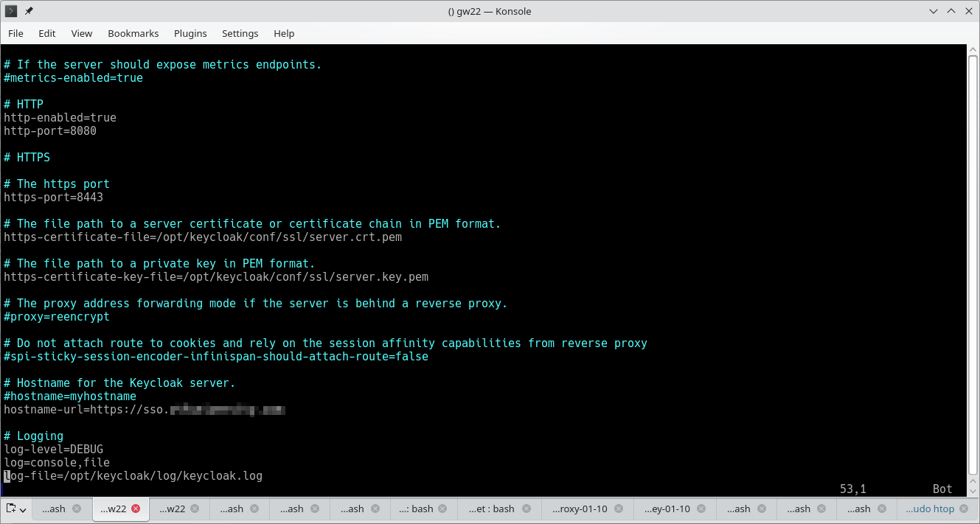
Task: Click the new tab icon at bottom-left
Action: (x=10, y=509)
